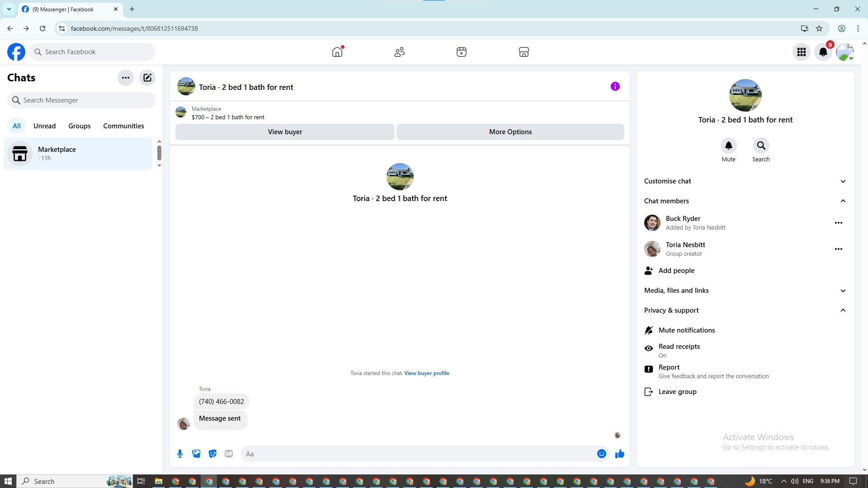Toggle Read receipts setting
Screen dimensions: 868x488
coord(679,350)
